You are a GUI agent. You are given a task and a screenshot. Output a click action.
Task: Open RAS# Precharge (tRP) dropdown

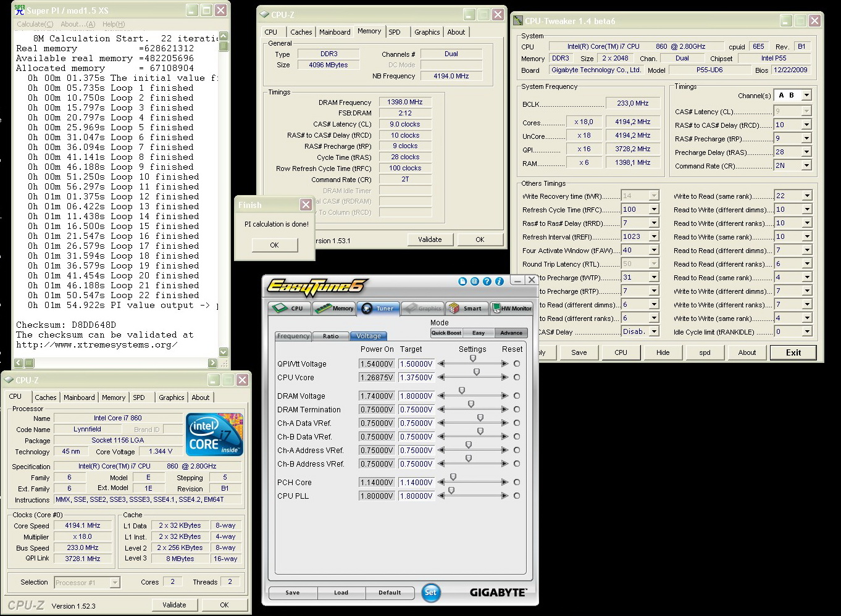click(806, 138)
